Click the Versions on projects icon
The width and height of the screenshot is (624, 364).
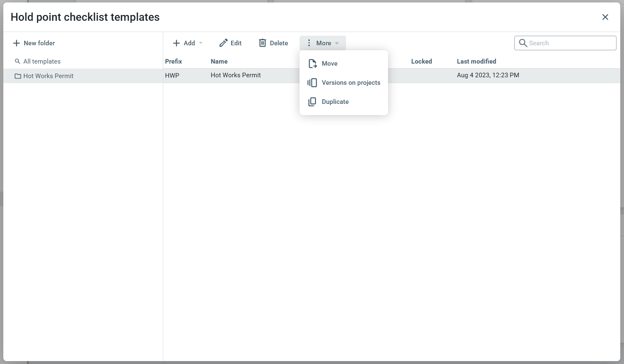[x=312, y=83]
